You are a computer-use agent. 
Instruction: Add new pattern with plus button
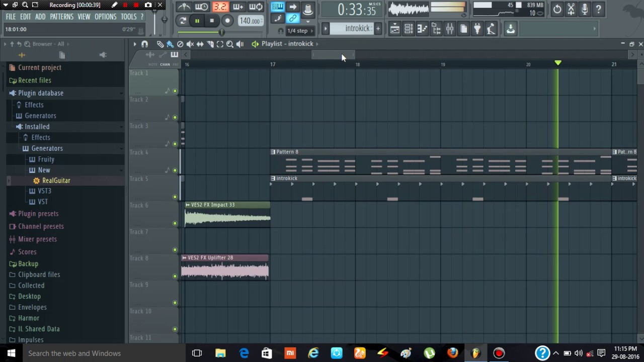click(x=378, y=29)
